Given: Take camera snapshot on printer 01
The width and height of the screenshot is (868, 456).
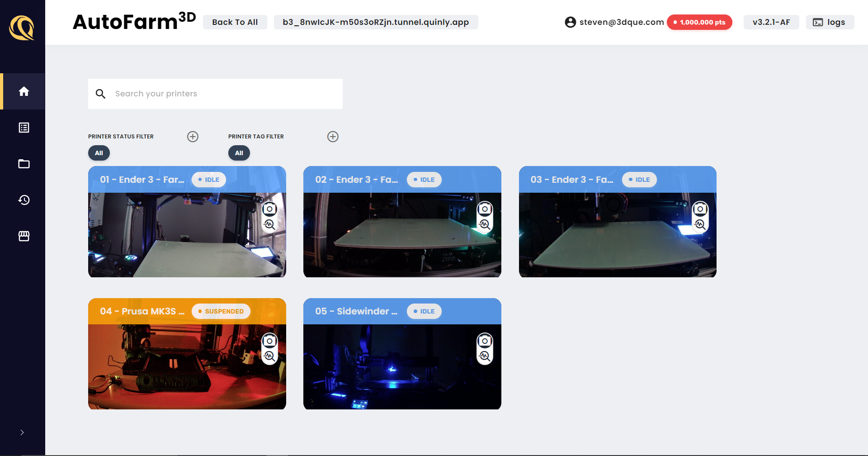Looking at the screenshot, I should [x=269, y=209].
